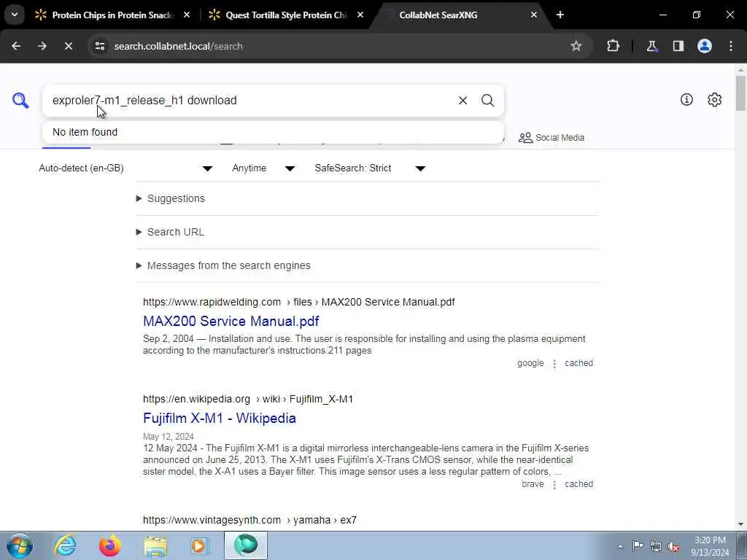The image size is (747, 560).
Task: Open cached link of MAX200 result
Action: (x=578, y=363)
